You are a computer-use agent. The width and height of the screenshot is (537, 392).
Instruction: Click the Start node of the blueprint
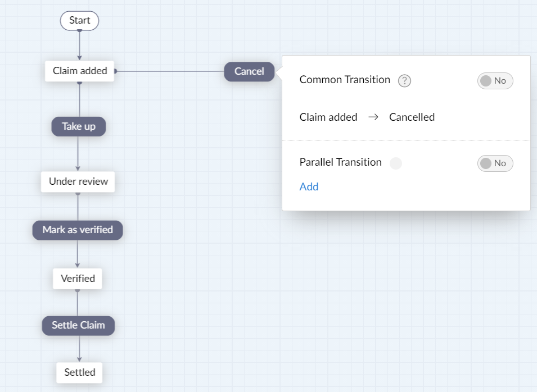(x=79, y=21)
